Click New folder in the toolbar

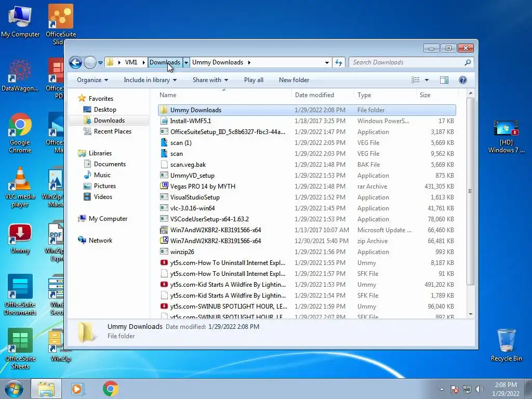point(294,80)
